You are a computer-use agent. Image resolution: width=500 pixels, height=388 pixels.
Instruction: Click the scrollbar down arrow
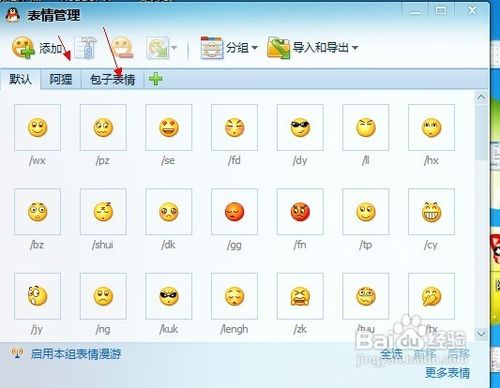click(x=481, y=333)
